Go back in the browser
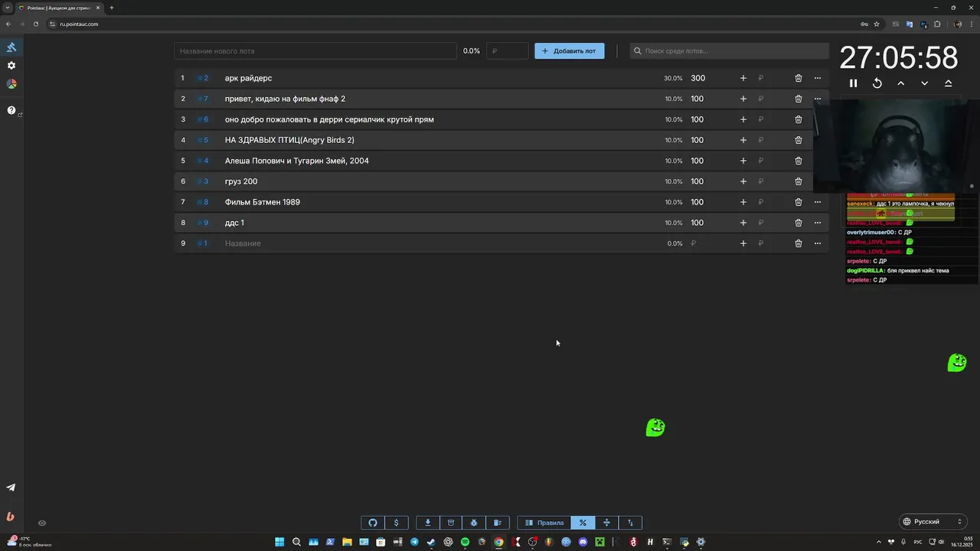The width and height of the screenshot is (980, 551). pos(8,24)
